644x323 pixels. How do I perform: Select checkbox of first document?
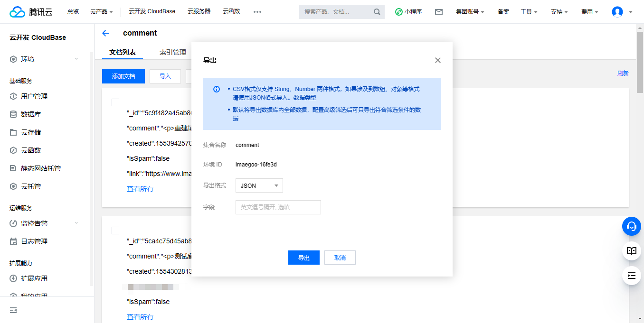click(x=115, y=102)
